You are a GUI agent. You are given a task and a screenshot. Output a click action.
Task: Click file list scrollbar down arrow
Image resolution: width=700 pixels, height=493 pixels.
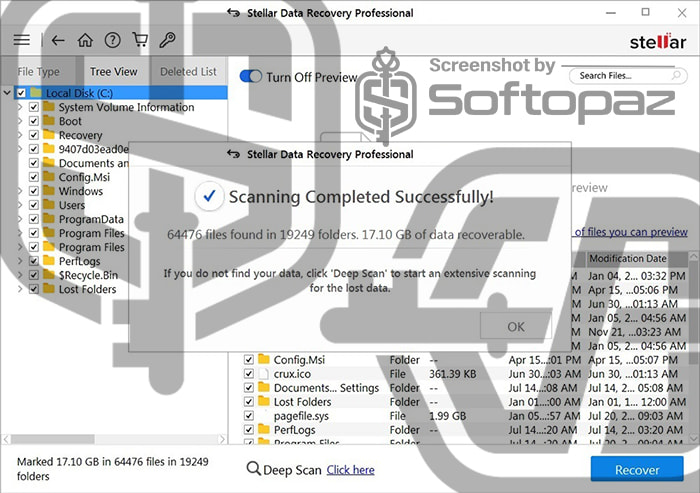click(x=693, y=437)
